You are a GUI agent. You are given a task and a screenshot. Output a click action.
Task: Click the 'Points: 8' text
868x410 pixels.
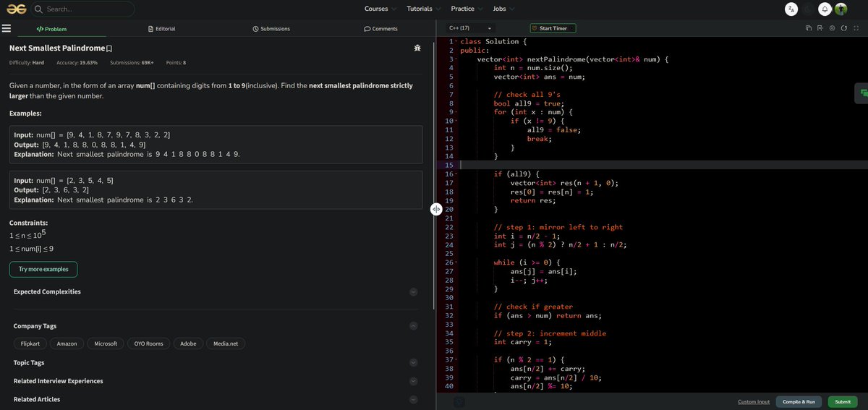click(x=176, y=63)
